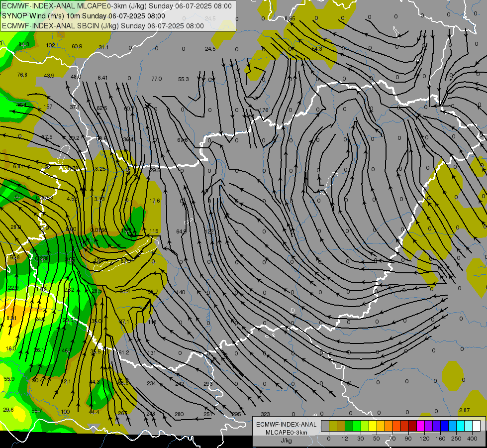Click the dark red legend swatch
487x448 pixels.
pos(413,426)
